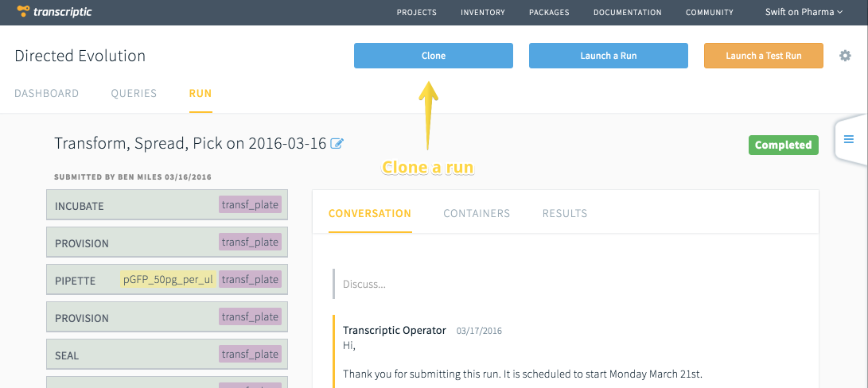Select the Run tab
The image size is (868, 388).
pyautogui.click(x=200, y=94)
